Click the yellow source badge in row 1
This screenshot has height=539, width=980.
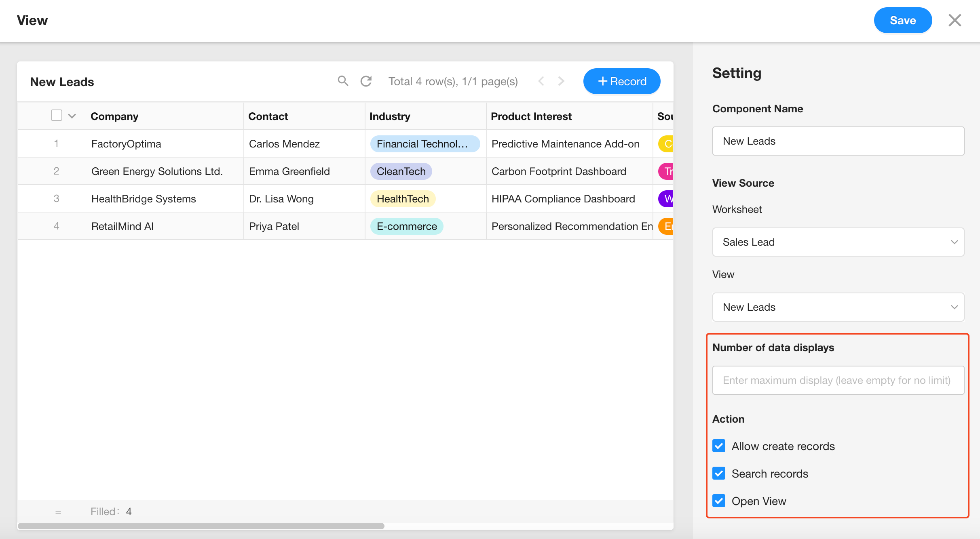666,144
